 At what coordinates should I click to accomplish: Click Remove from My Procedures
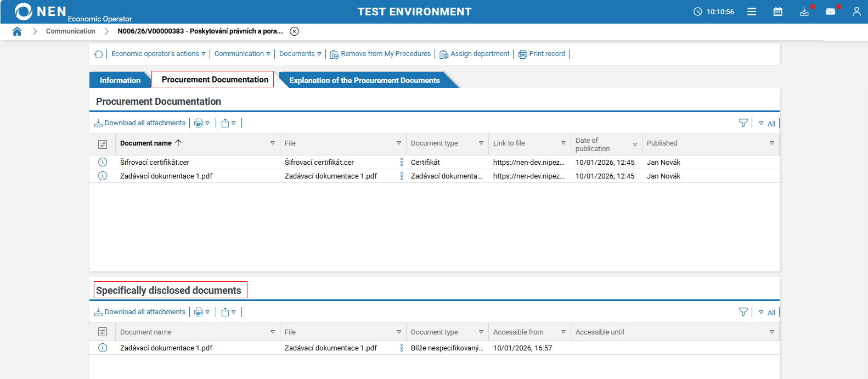click(x=380, y=54)
